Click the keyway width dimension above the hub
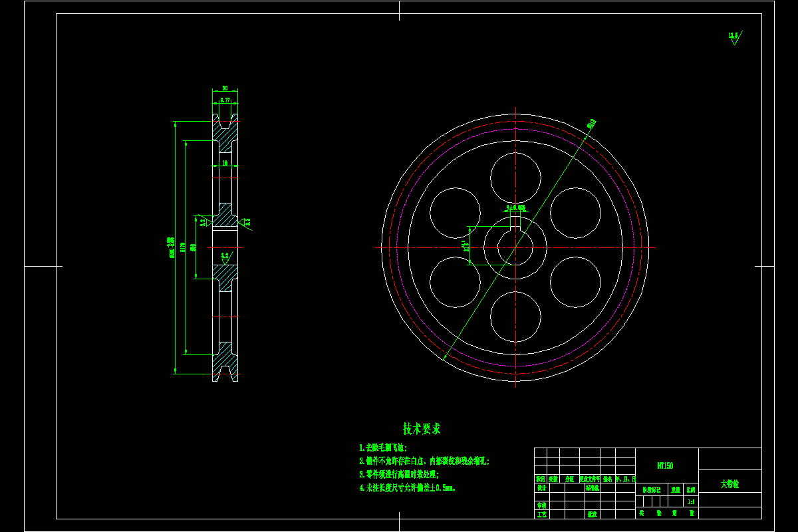798x532 pixels. [515, 208]
